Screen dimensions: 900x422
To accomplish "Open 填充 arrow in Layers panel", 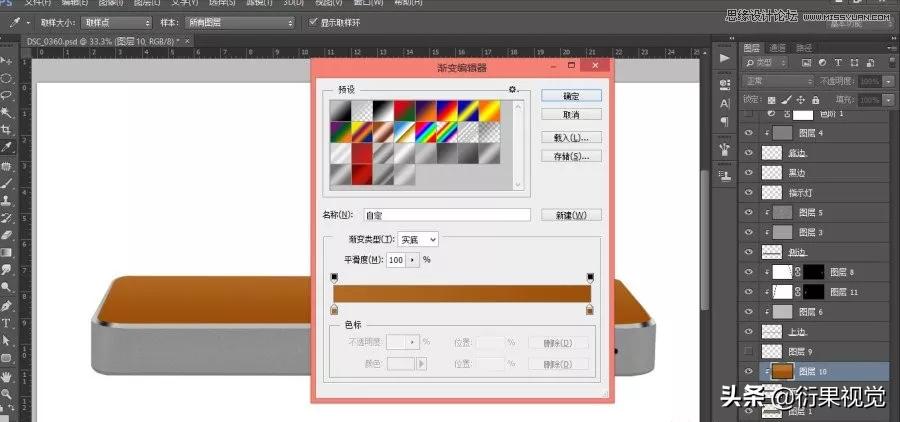I will click(x=889, y=100).
